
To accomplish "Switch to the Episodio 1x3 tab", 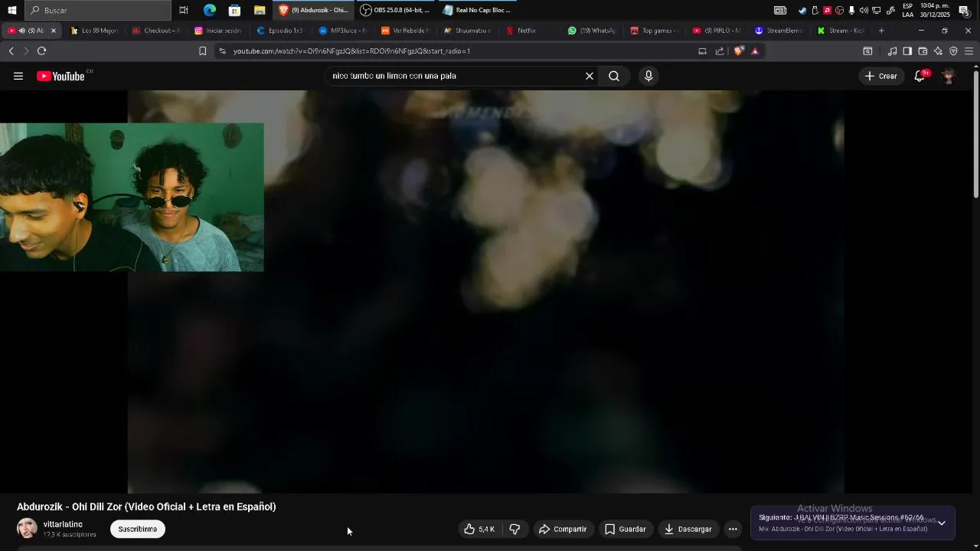I will (x=280, y=31).
